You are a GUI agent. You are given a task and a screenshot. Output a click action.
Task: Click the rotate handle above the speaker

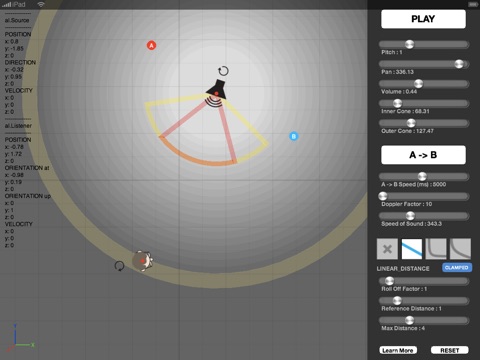tap(223, 71)
